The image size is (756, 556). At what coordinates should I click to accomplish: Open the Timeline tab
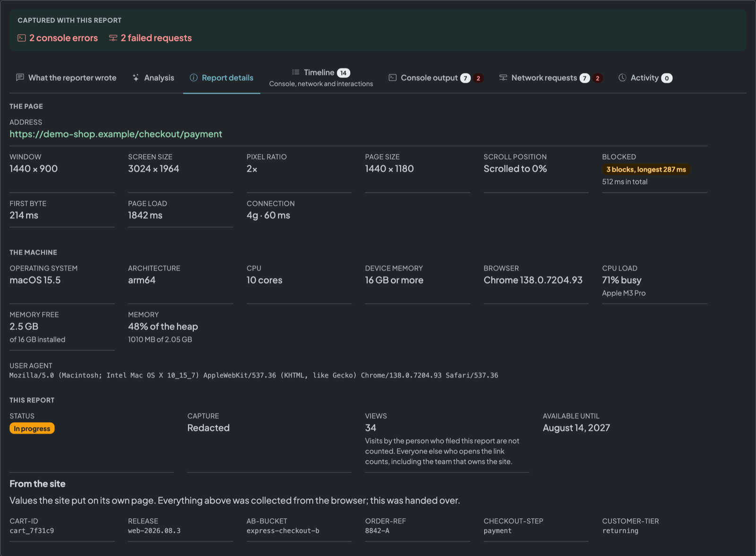[321, 78]
